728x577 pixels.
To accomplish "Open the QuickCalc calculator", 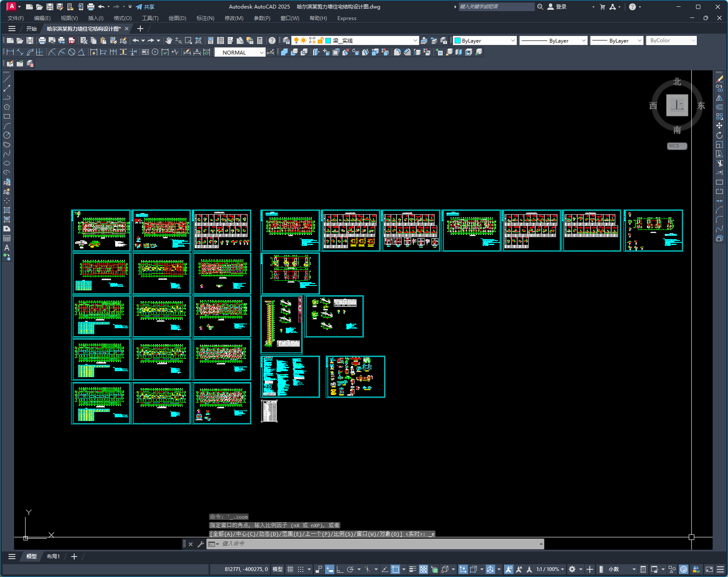I will [x=260, y=40].
